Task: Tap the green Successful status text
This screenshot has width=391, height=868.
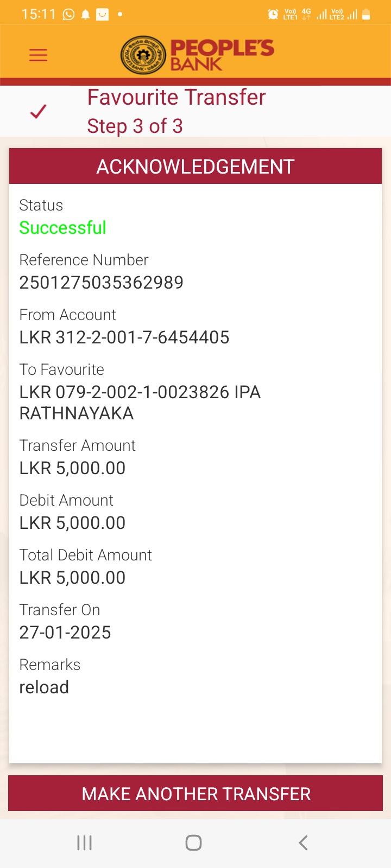Action: click(x=62, y=228)
